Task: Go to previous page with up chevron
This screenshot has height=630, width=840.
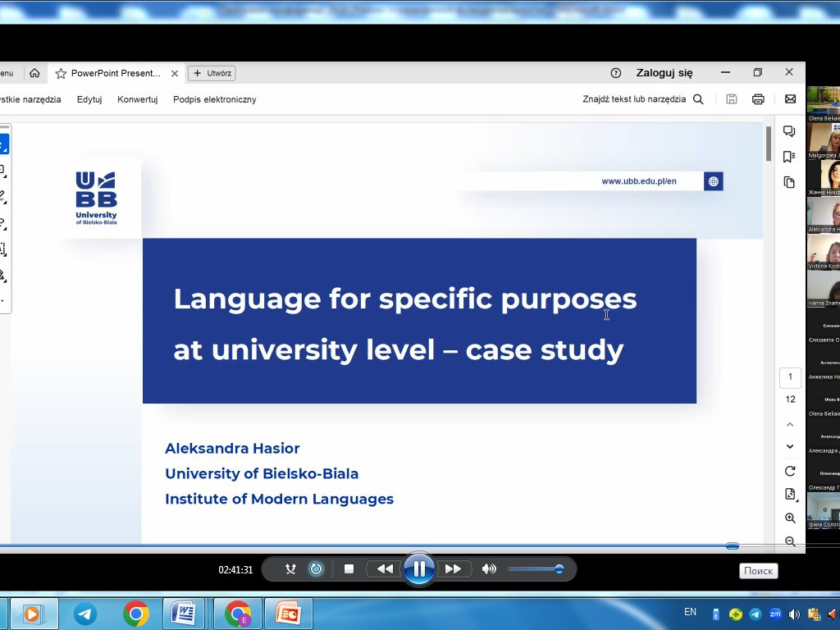Action: coord(790,424)
